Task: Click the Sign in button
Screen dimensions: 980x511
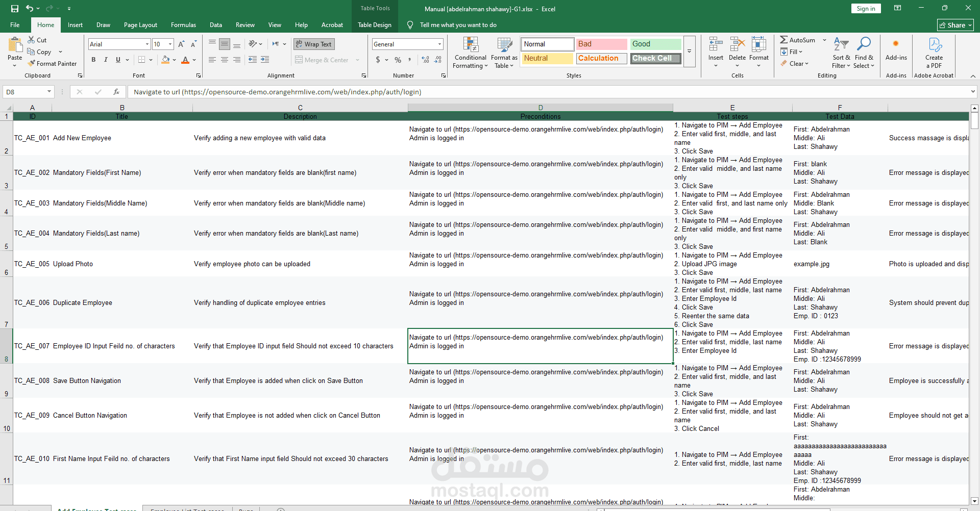Action: point(866,9)
